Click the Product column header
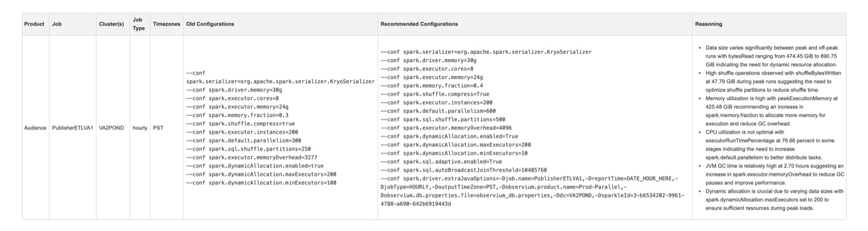Viewport: 868px width, 231px height. [x=35, y=24]
